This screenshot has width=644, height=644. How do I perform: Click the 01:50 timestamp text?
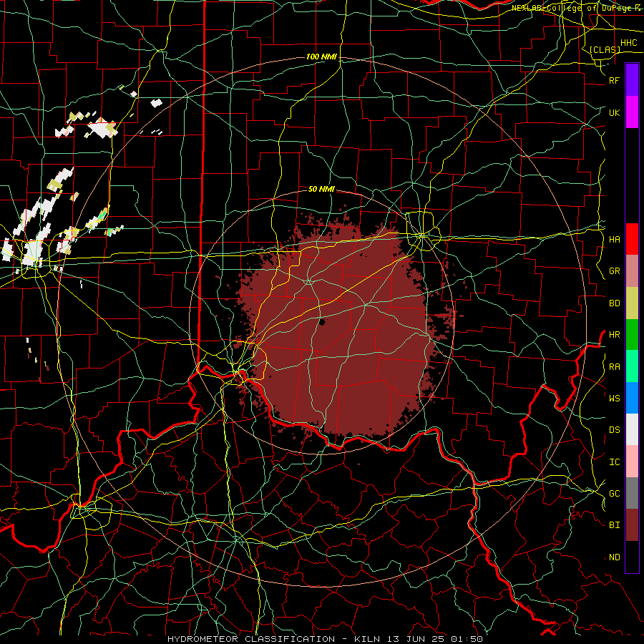click(467, 639)
